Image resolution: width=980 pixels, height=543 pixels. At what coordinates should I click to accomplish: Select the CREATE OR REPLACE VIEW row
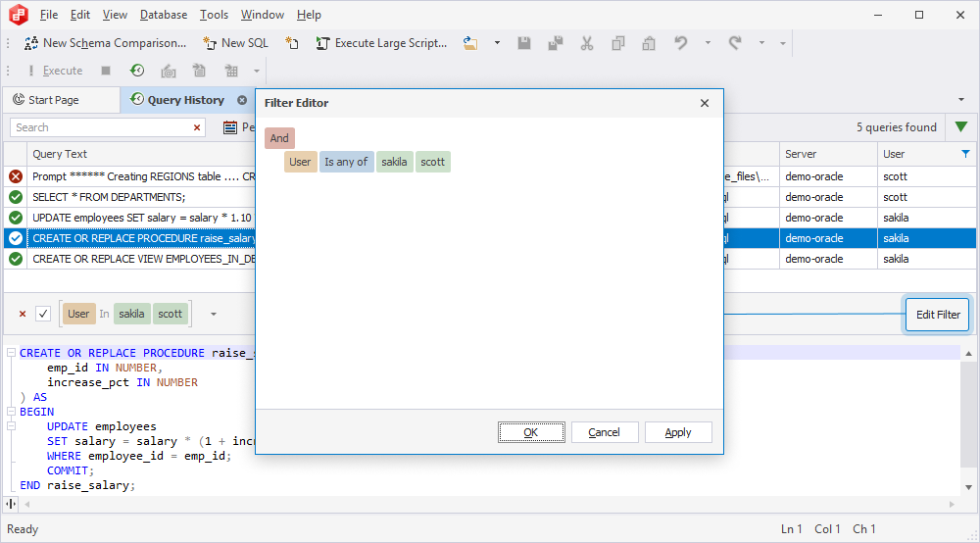click(x=490, y=259)
